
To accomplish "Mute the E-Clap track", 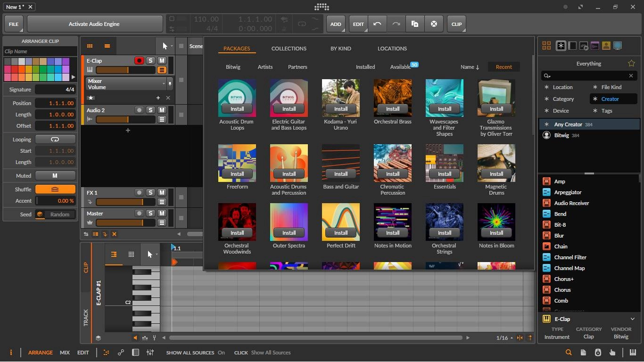I will pos(162,60).
